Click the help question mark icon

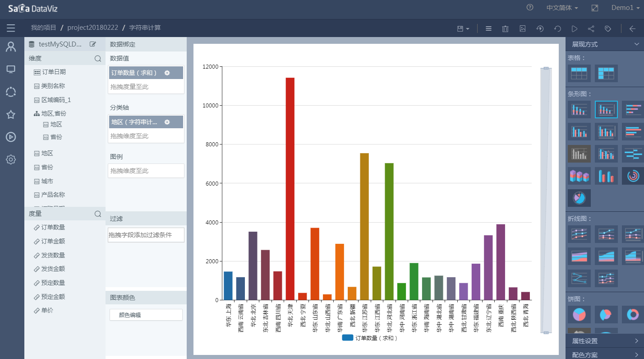click(x=530, y=8)
